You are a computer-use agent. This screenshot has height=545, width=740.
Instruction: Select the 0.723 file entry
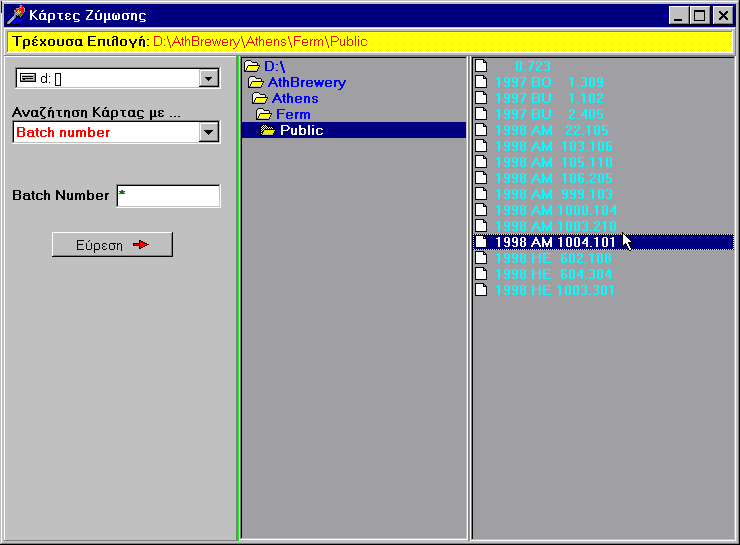pos(532,66)
